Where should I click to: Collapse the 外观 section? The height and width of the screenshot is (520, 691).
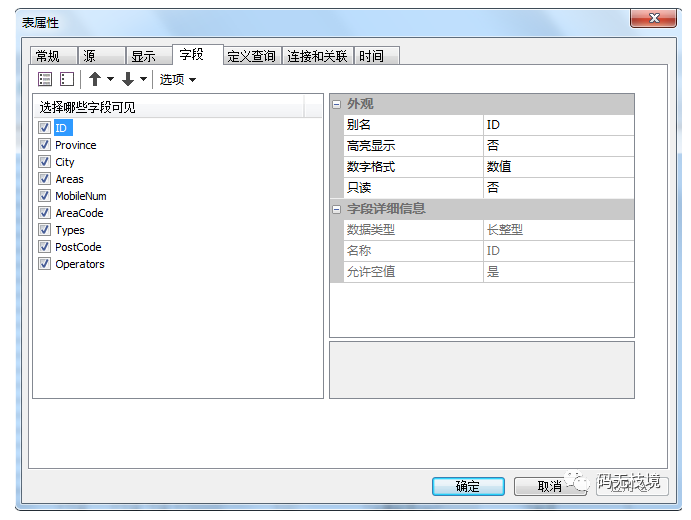tap(337, 104)
